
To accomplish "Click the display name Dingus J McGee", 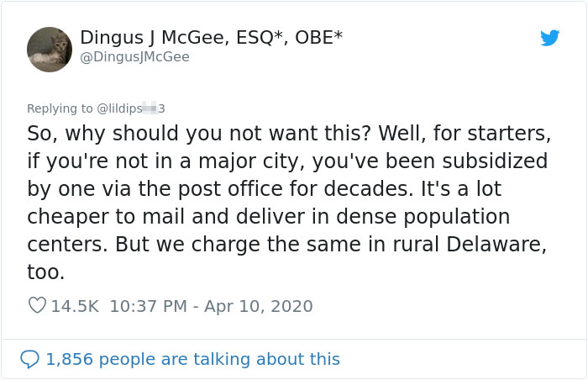I will pos(161,38).
